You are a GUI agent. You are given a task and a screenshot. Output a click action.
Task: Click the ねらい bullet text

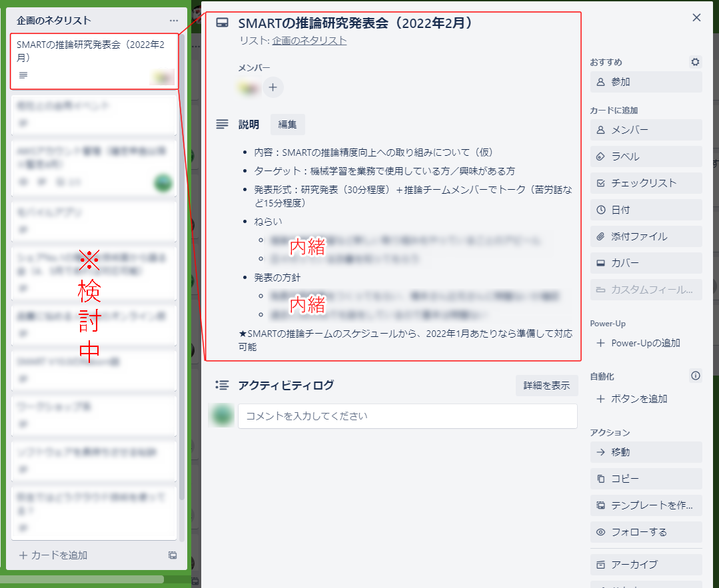pyautogui.click(x=269, y=222)
